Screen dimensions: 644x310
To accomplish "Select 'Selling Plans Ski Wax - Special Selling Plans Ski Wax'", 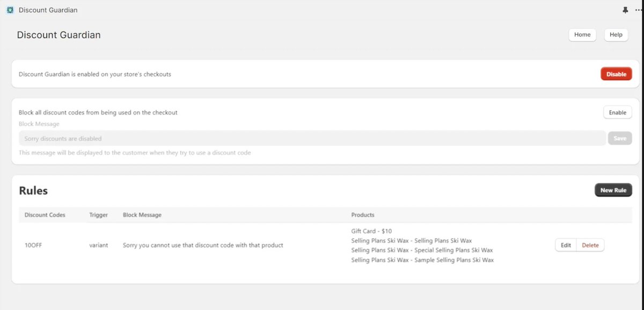I will 422,250.
